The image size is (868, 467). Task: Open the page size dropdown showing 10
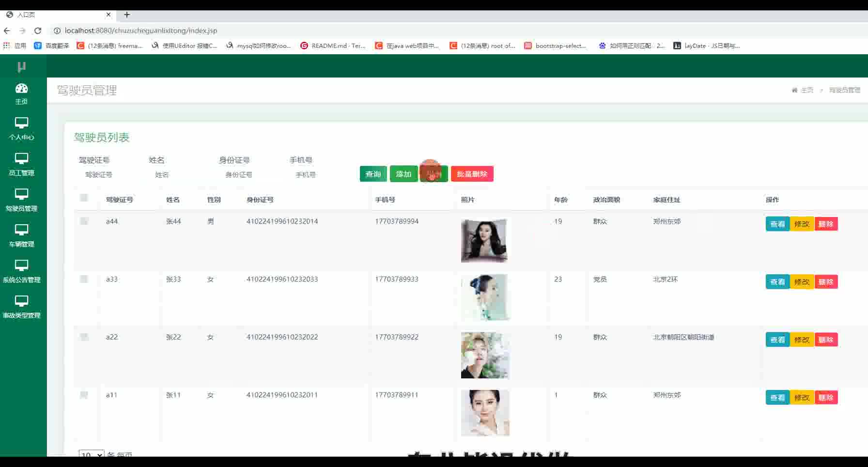point(92,454)
